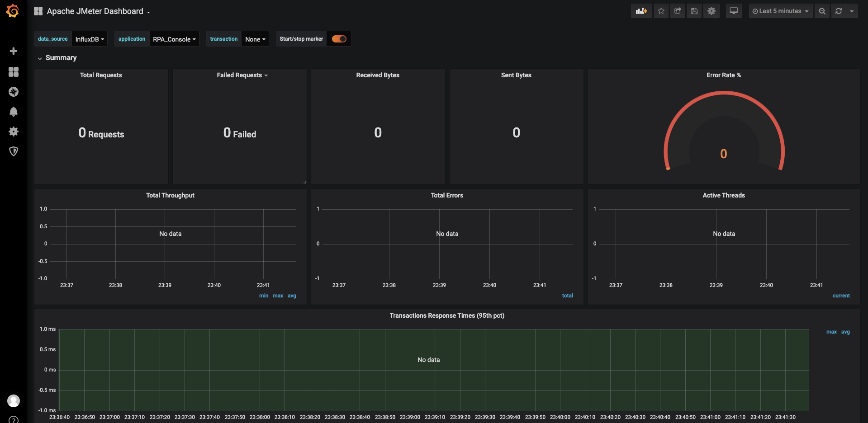This screenshot has width=868, height=423.
Task: Click avg legend header in Response Times panel
Action: click(845, 332)
